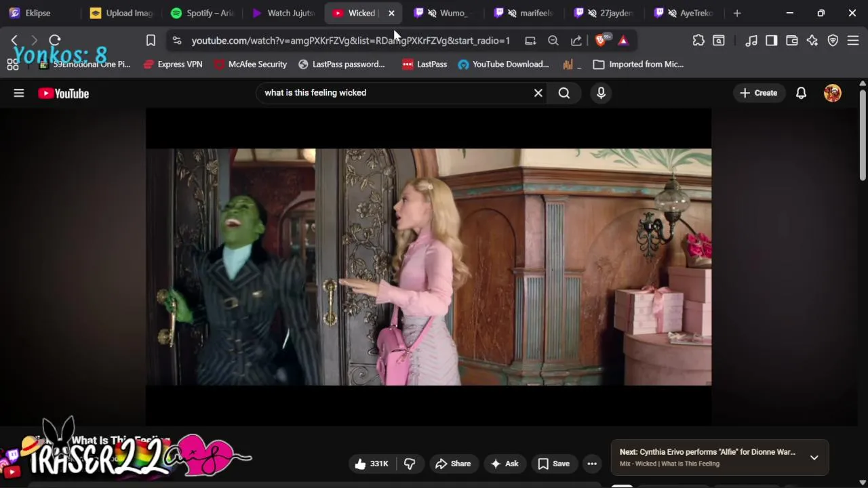Share this page from address bar
The image size is (868, 488).
pos(576,41)
